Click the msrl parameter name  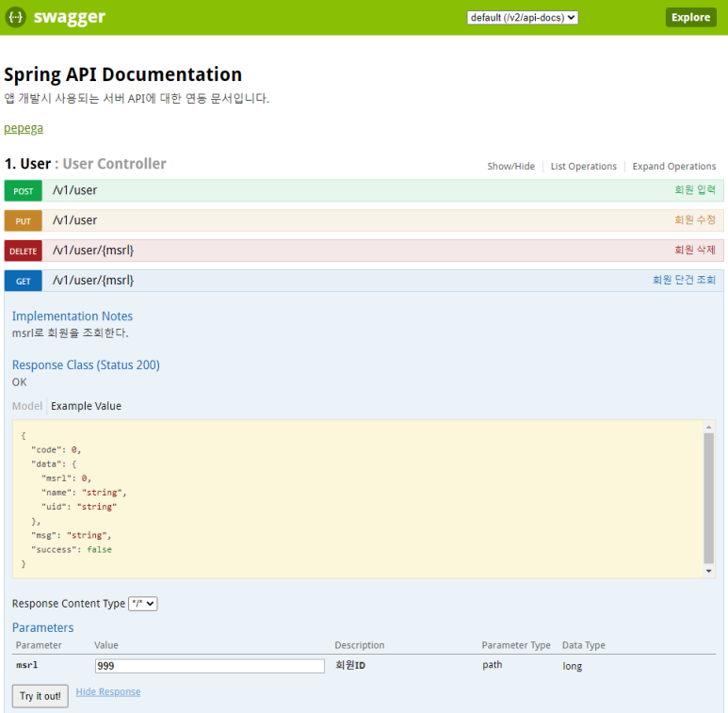27,665
